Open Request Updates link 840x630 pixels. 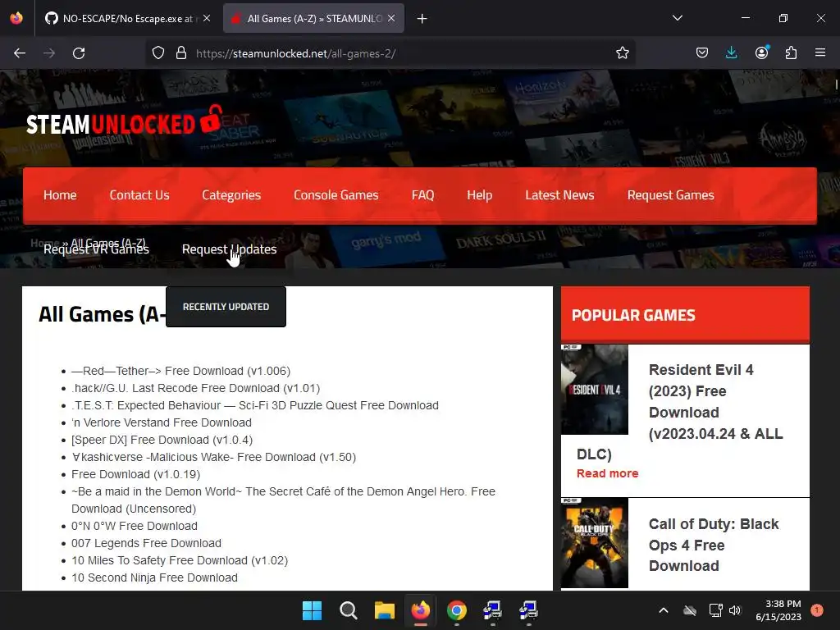click(230, 249)
